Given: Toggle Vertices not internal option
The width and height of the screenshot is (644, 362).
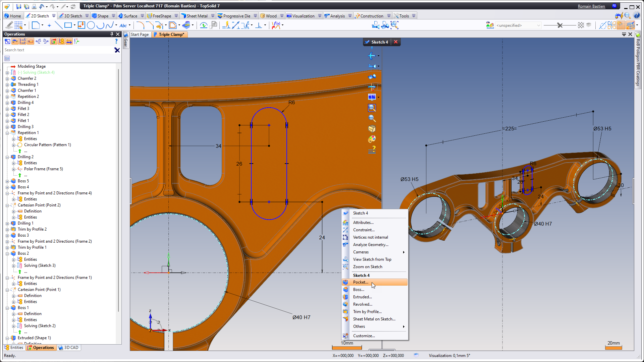Looking at the screenshot, I should [x=370, y=237].
